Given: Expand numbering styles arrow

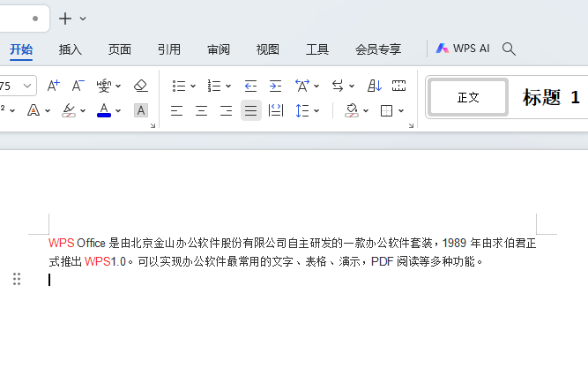Looking at the screenshot, I should click(228, 86).
